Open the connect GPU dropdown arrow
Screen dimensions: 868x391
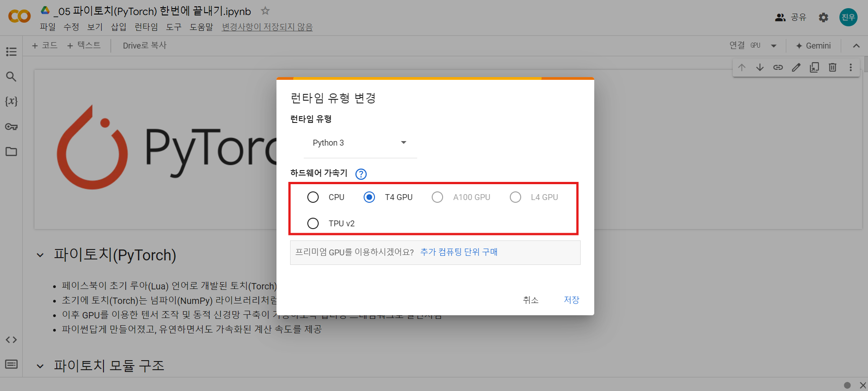(774, 46)
